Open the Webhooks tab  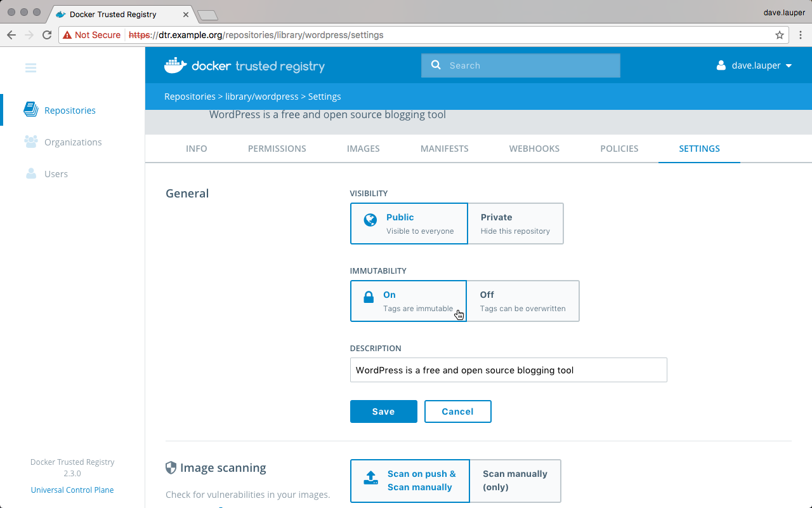coord(534,149)
